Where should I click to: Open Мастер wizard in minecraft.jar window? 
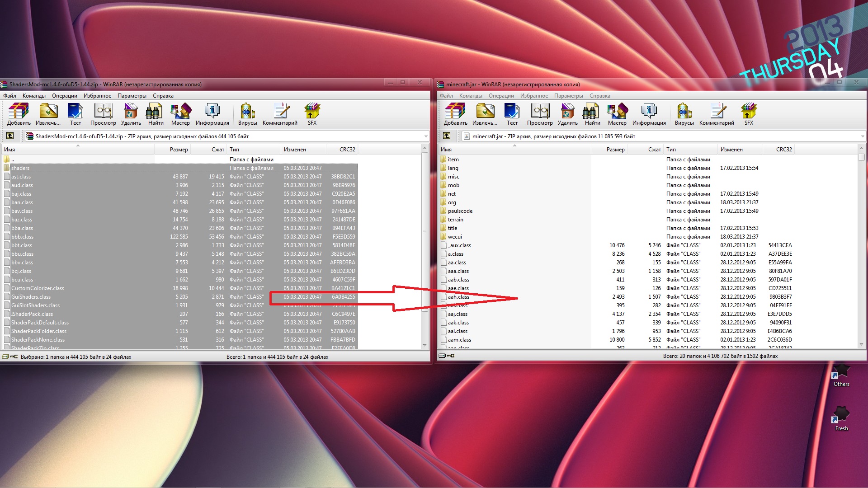tap(617, 114)
